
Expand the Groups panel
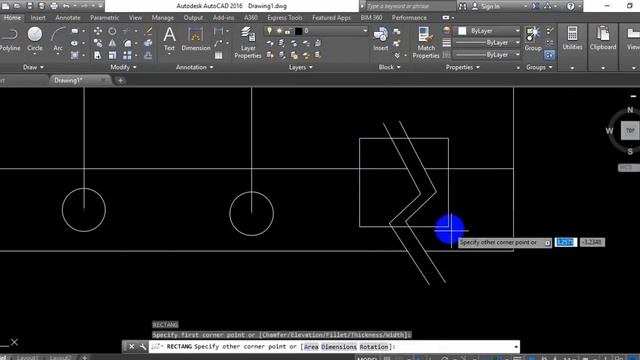click(x=539, y=67)
